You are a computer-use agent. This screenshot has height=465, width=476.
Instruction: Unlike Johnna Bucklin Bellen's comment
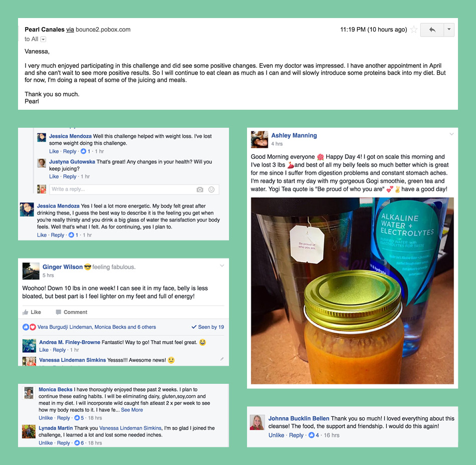pyautogui.click(x=276, y=435)
